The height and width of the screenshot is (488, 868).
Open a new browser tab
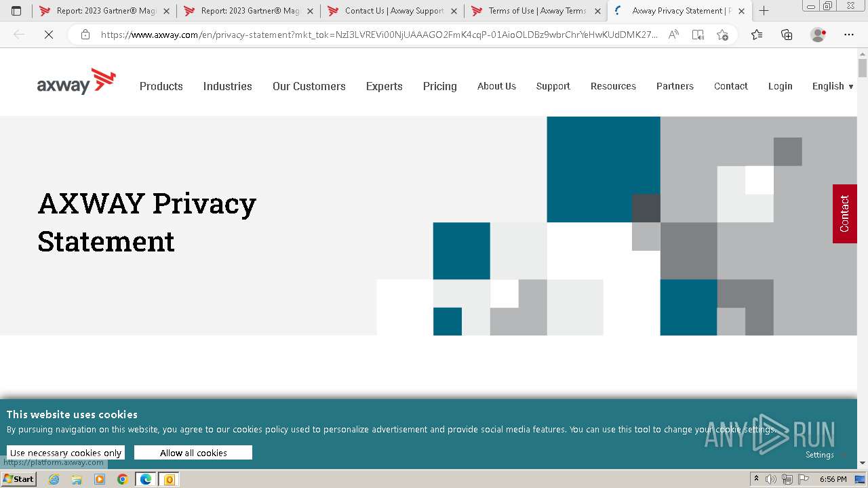pyautogui.click(x=764, y=11)
